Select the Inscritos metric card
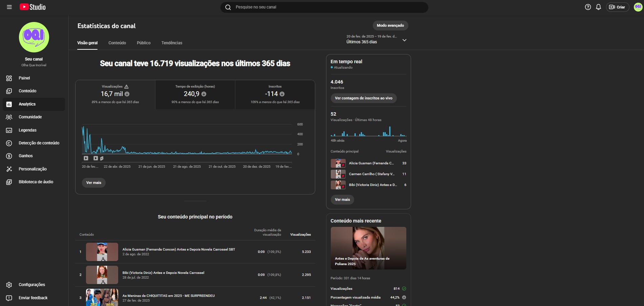Viewport: 644px width, 306px height. (x=275, y=94)
